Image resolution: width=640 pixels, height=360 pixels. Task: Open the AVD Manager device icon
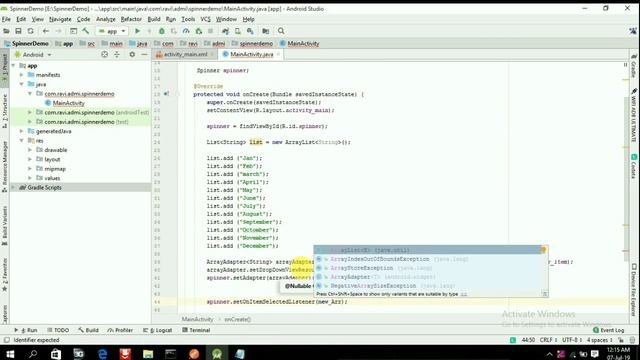(238, 31)
